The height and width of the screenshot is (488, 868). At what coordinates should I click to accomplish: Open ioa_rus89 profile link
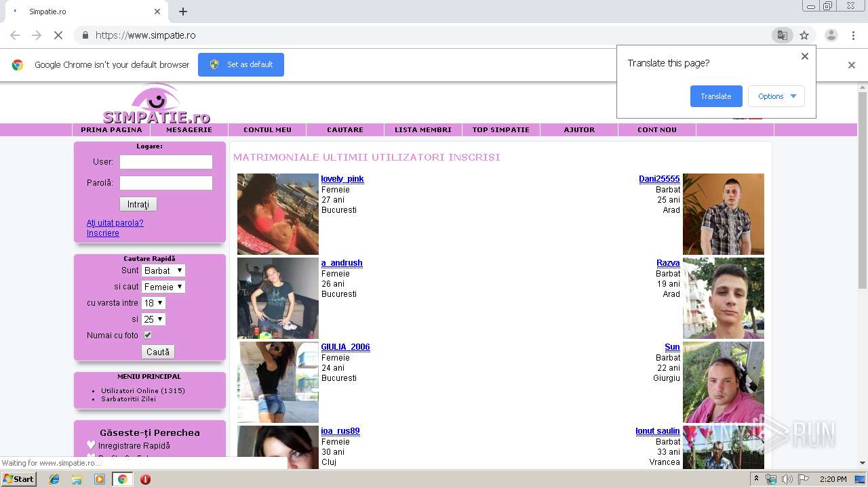(x=340, y=431)
